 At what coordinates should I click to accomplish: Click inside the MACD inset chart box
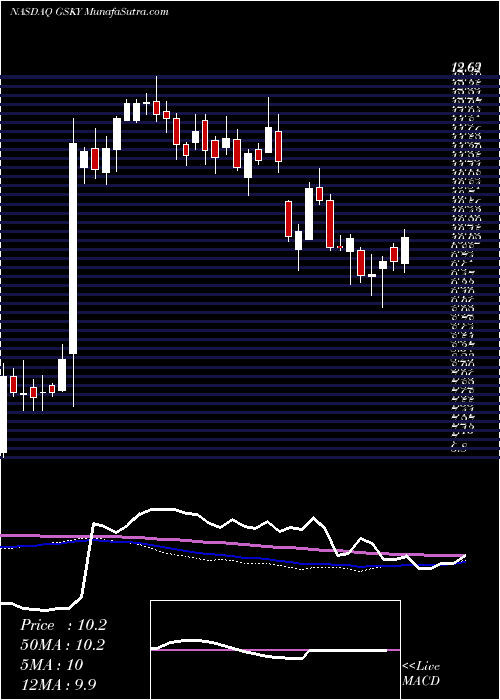275,650
